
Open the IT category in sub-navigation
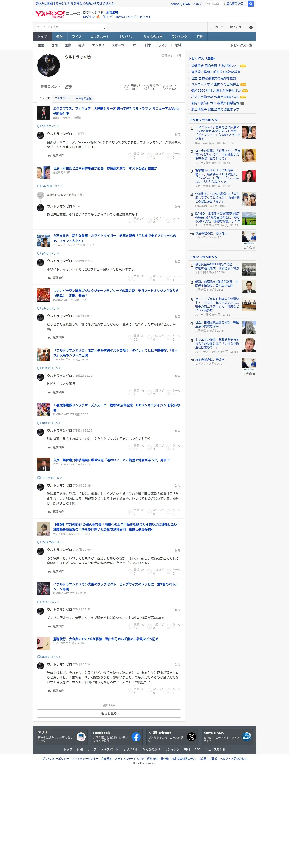tap(134, 45)
